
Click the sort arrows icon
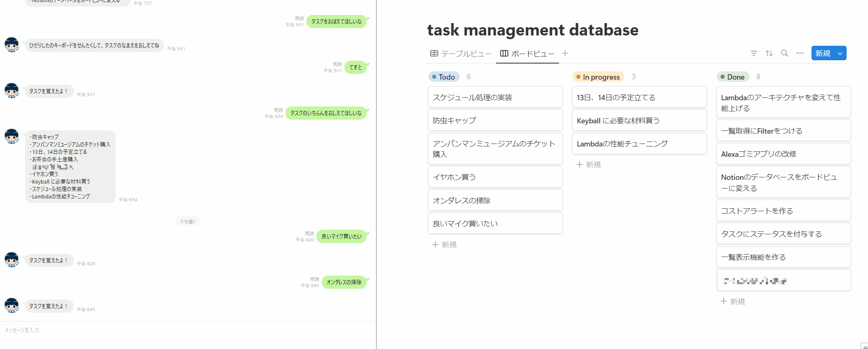pos(769,53)
